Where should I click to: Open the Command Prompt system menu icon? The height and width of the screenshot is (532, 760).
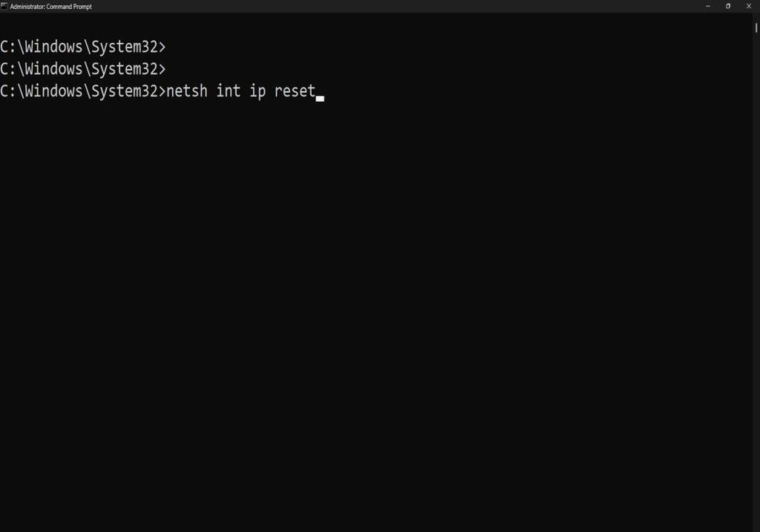point(4,6)
